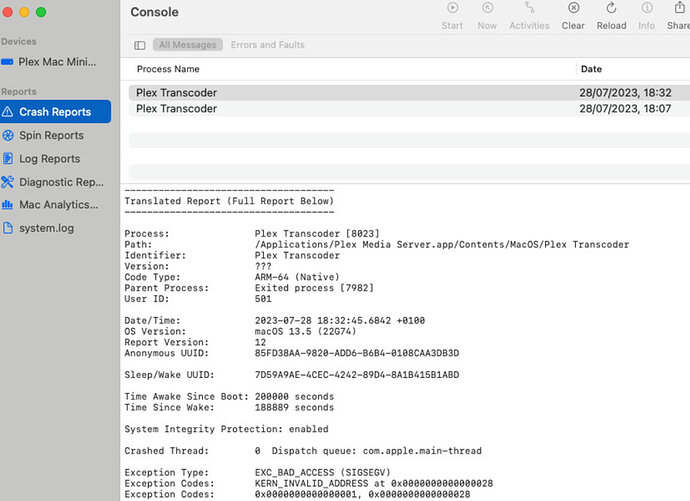Click EXC_BAD_ACCESS (SIGSEGV) exception type
Image resolution: width=690 pixels, height=501 pixels.
click(323, 472)
